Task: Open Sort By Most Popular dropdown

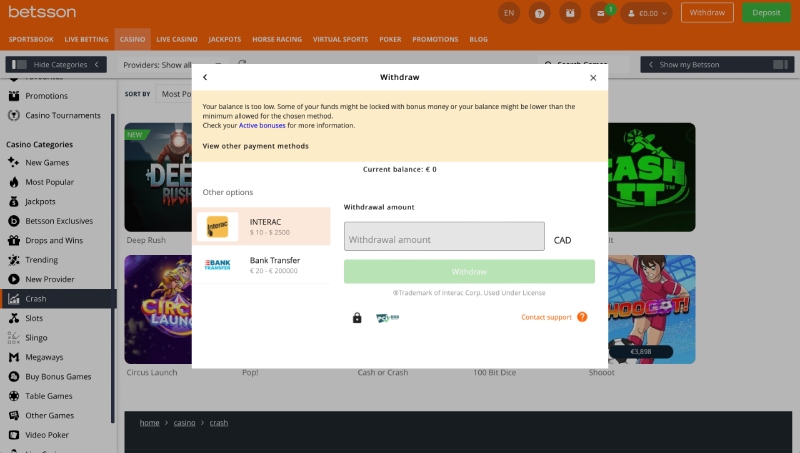Action: (x=174, y=94)
